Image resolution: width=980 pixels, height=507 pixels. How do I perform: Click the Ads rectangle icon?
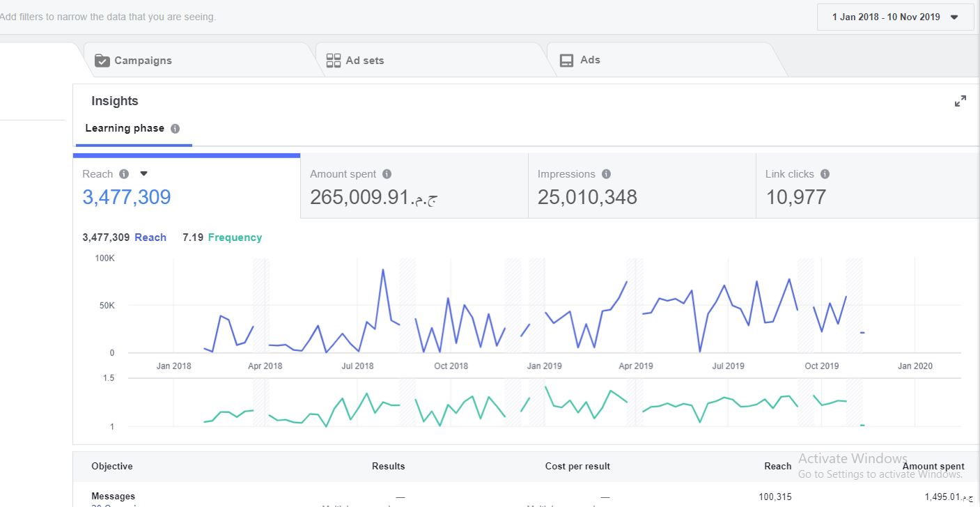click(567, 61)
